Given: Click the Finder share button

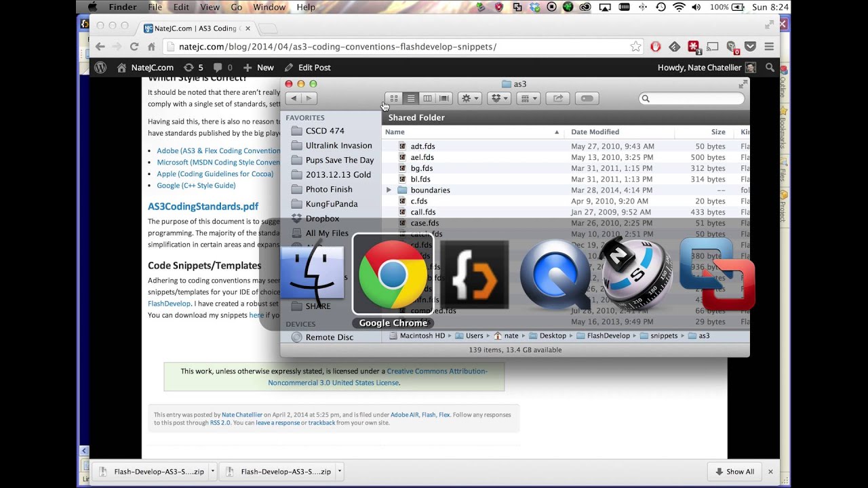Looking at the screenshot, I should (x=558, y=98).
